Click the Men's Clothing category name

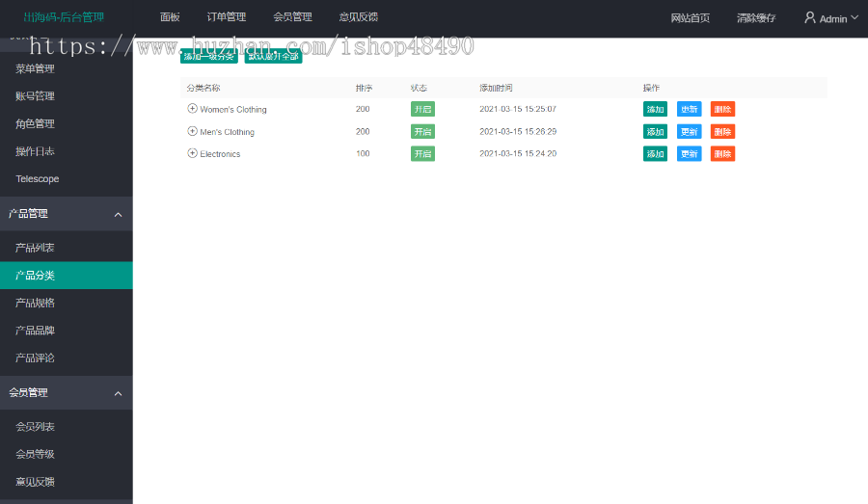(x=227, y=132)
